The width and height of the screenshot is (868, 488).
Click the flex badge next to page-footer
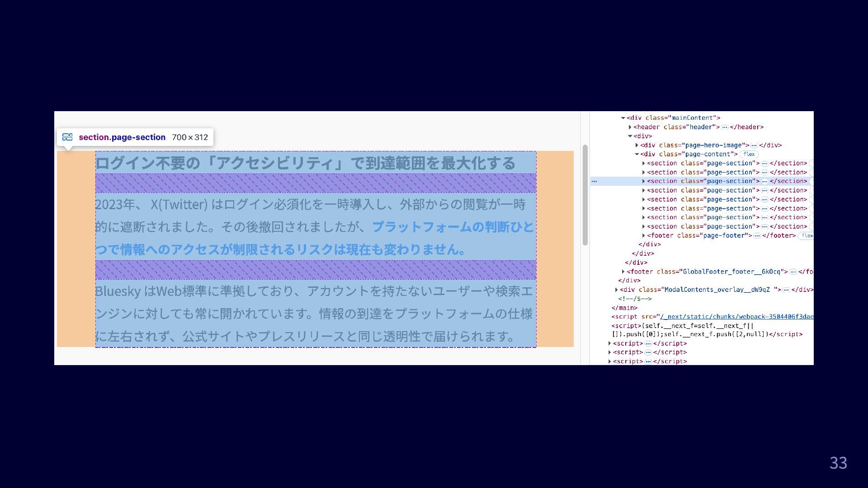click(806, 235)
